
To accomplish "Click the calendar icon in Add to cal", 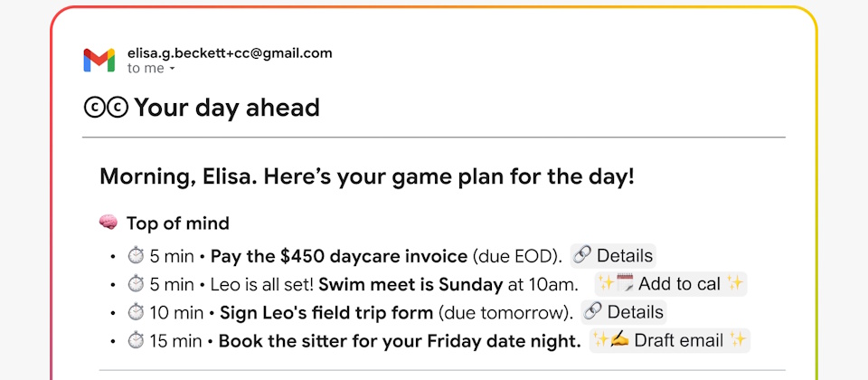I will [x=627, y=283].
